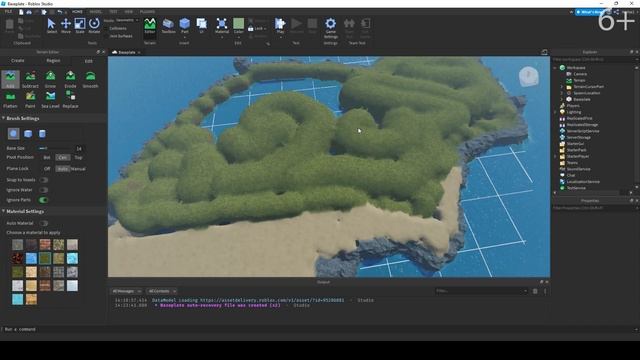Screen dimensions: 640x360
Task: Open the Create tab in Terrain Editor
Action: click(18, 60)
